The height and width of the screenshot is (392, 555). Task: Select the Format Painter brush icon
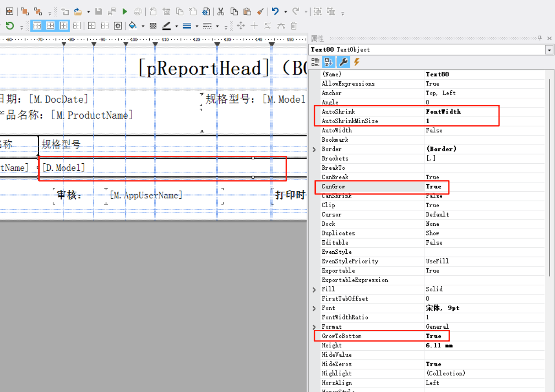tap(261, 11)
